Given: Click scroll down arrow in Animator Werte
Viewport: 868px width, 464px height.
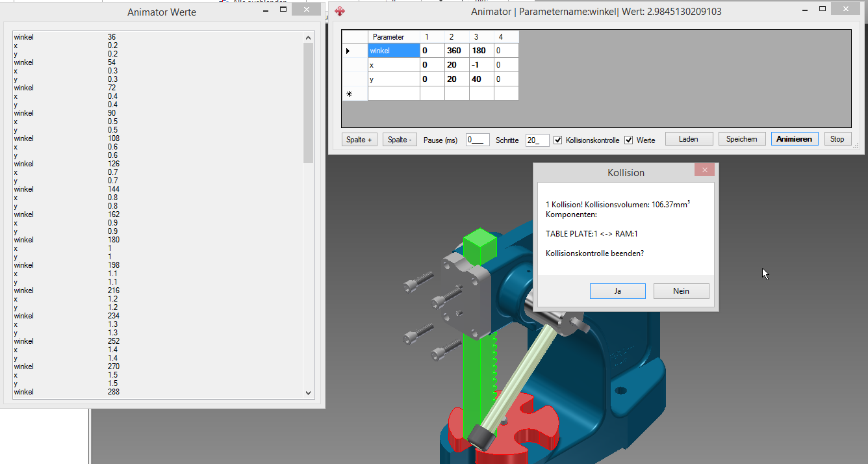Looking at the screenshot, I should pyautogui.click(x=309, y=393).
